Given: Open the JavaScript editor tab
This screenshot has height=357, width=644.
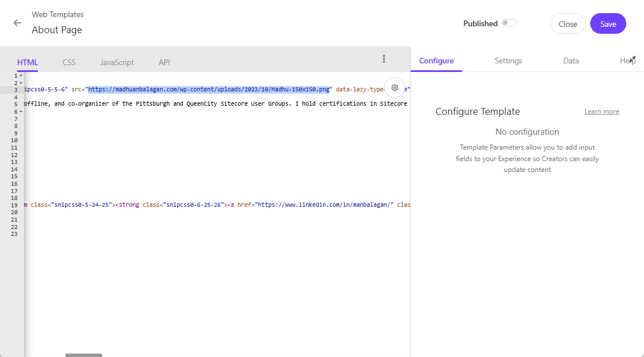Looking at the screenshot, I should click(117, 62).
